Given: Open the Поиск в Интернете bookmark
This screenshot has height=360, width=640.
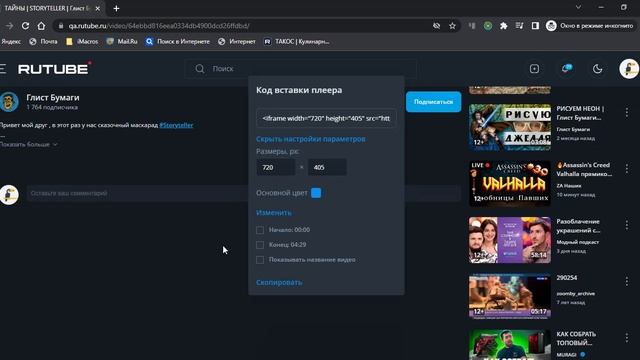Looking at the screenshot, I should 178,42.
